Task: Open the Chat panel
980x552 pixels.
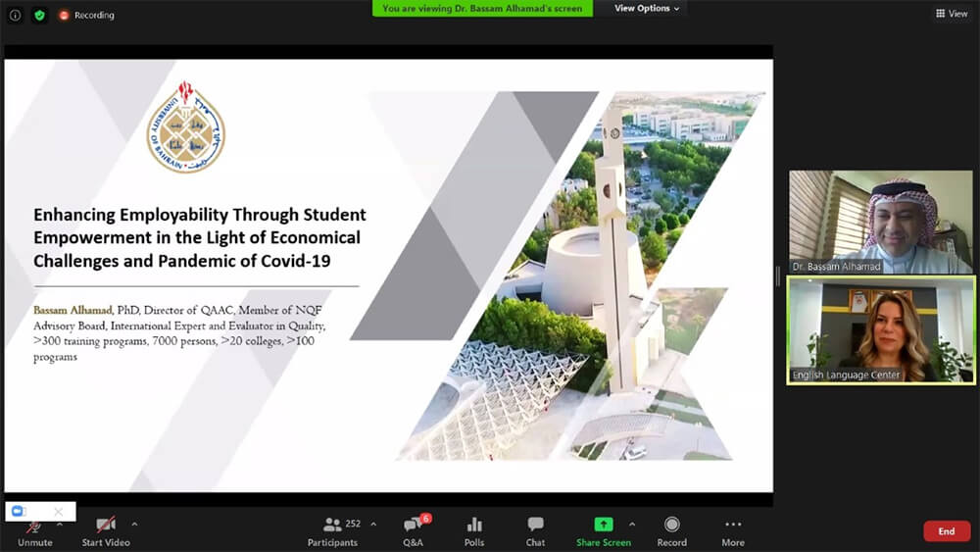Action: 535,530
